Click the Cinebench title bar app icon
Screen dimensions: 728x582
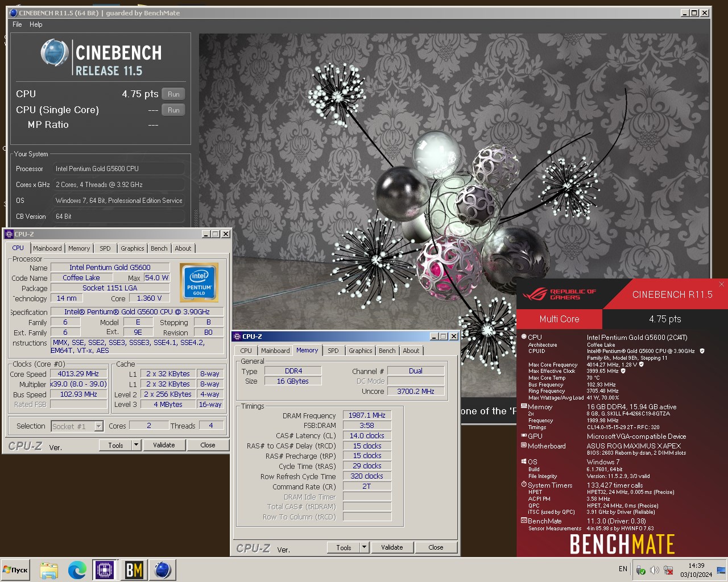[14, 13]
